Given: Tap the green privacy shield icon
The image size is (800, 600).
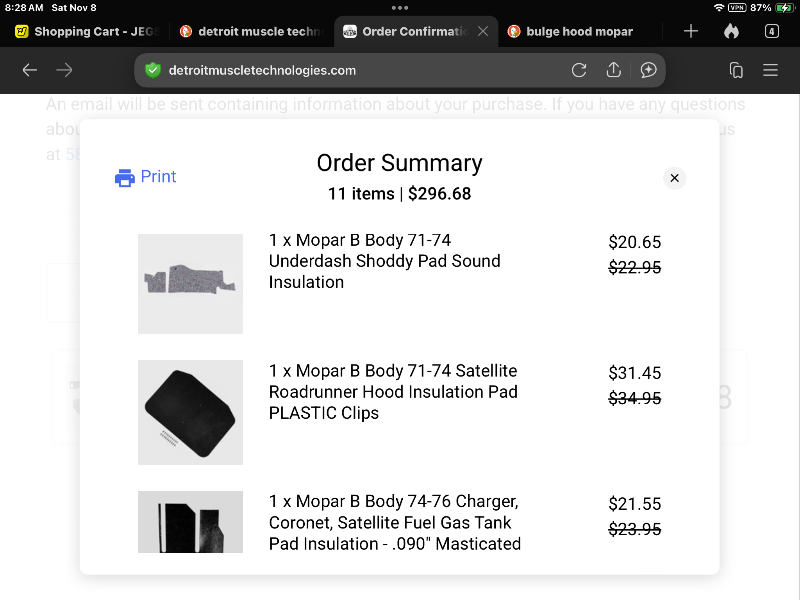Looking at the screenshot, I should click(153, 70).
